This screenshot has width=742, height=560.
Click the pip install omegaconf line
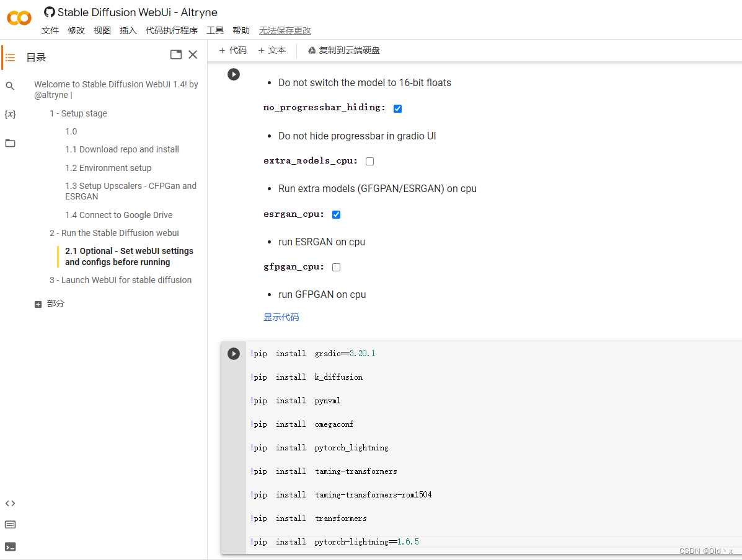click(x=302, y=424)
